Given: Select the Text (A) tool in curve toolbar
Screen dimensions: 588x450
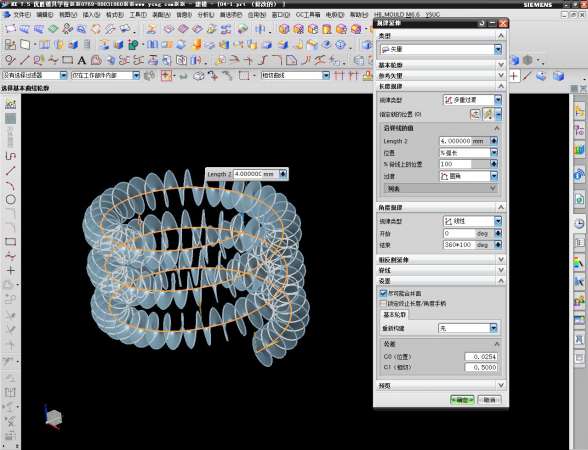Looking at the screenshot, I should point(82,60).
